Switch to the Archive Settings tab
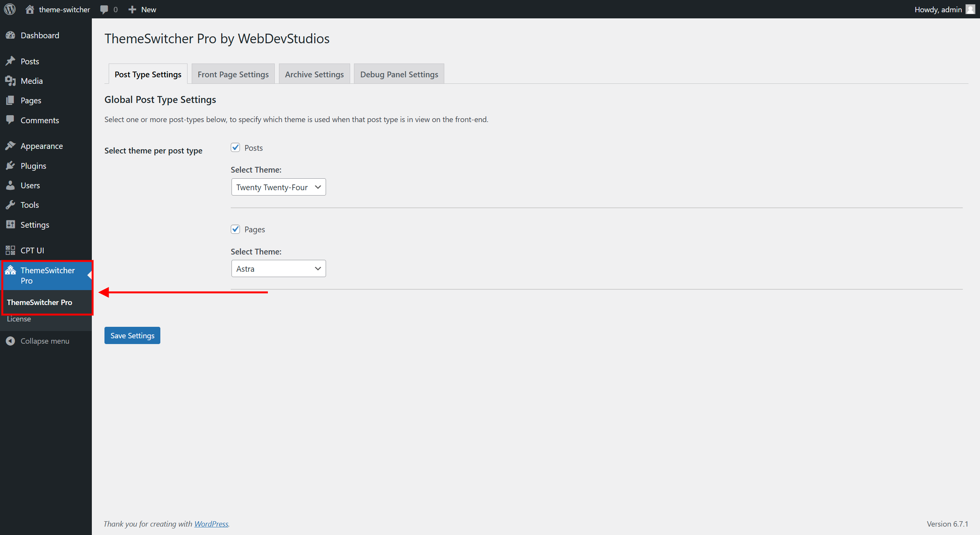Image resolution: width=980 pixels, height=535 pixels. (314, 74)
